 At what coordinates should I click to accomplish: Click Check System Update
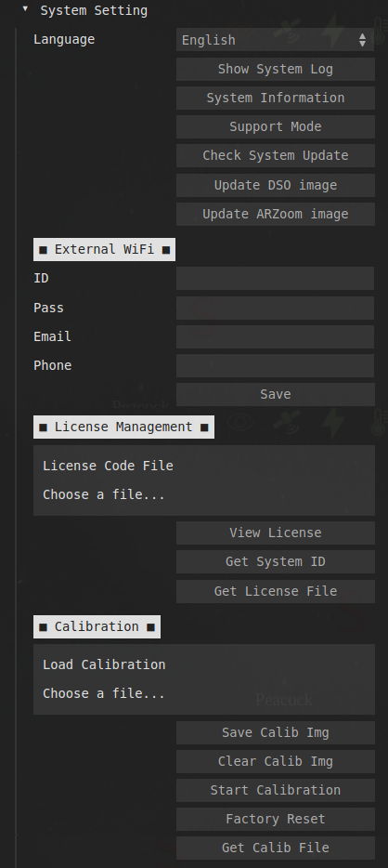point(276,155)
